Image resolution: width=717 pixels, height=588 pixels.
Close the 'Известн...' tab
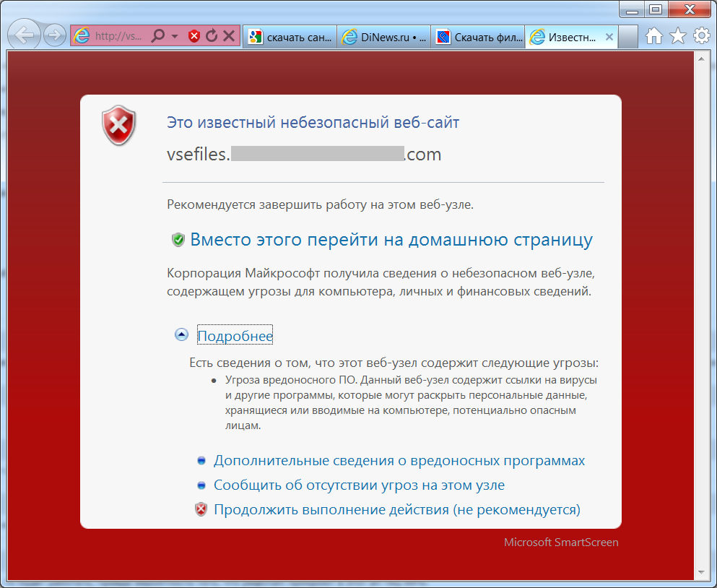(609, 37)
